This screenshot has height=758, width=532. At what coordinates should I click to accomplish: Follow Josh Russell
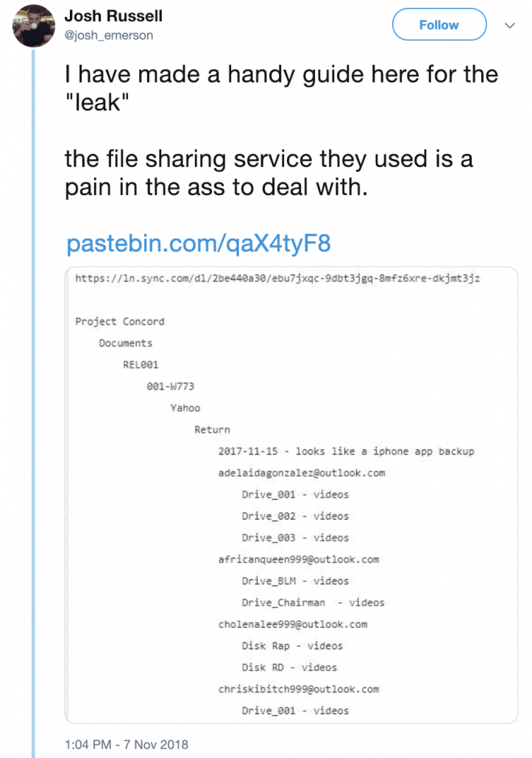(x=439, y=25)
